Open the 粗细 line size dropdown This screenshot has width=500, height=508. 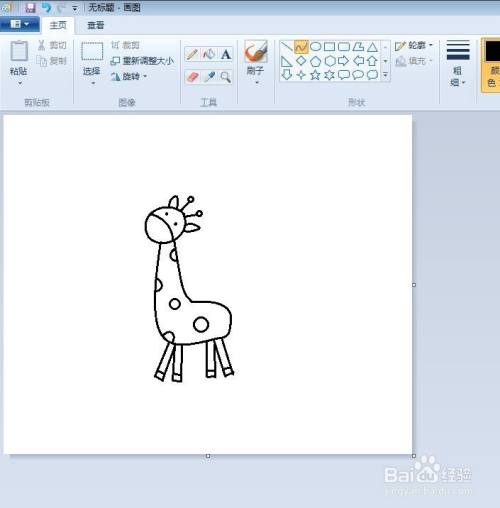coord(458,63)
